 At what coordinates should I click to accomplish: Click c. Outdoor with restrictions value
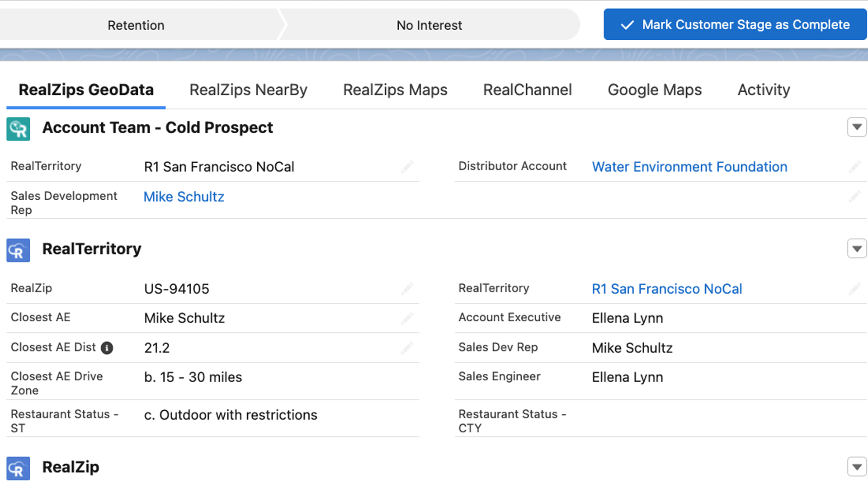231,415
